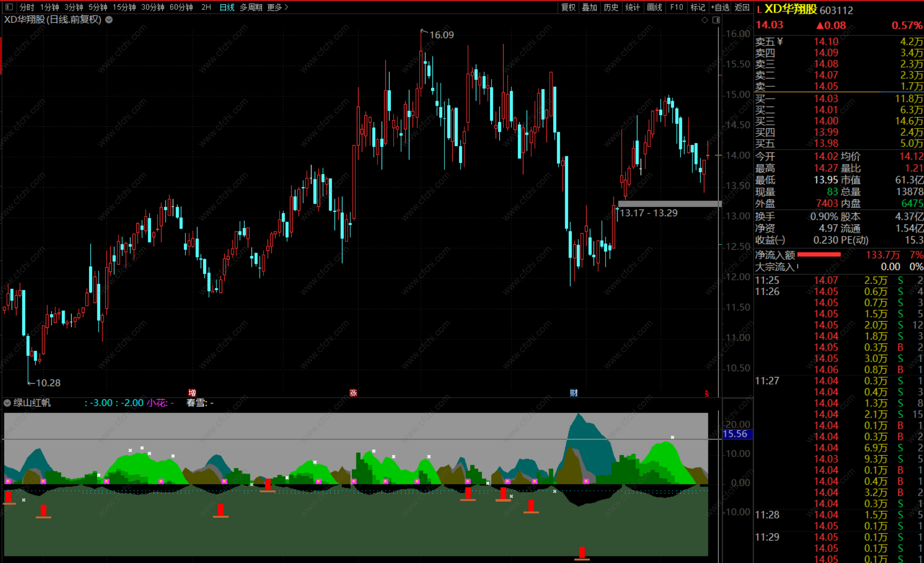Open the 画线 drawing tools

point(654,7)
